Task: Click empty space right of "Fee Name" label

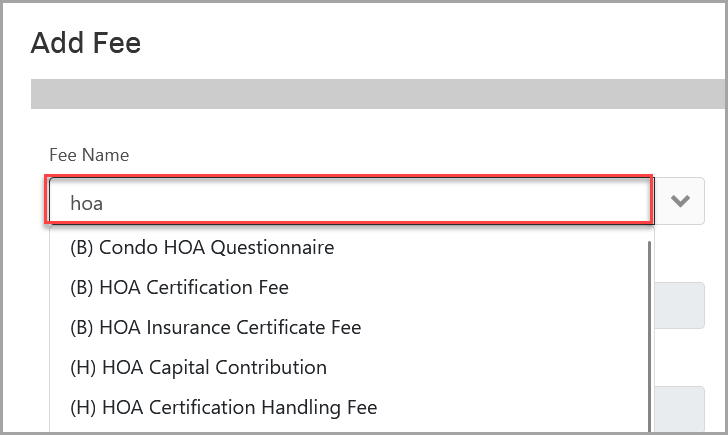Action: 400,155
